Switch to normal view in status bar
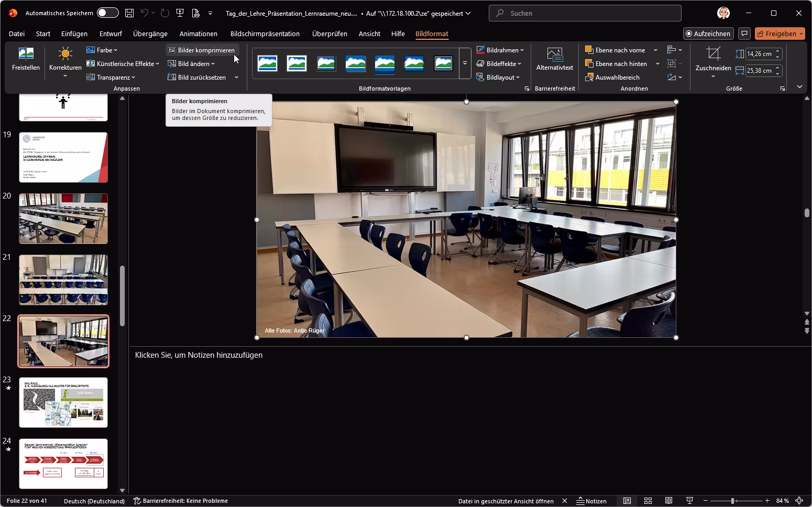The height and width of the screenshot is (507, 812). [627, 501]
